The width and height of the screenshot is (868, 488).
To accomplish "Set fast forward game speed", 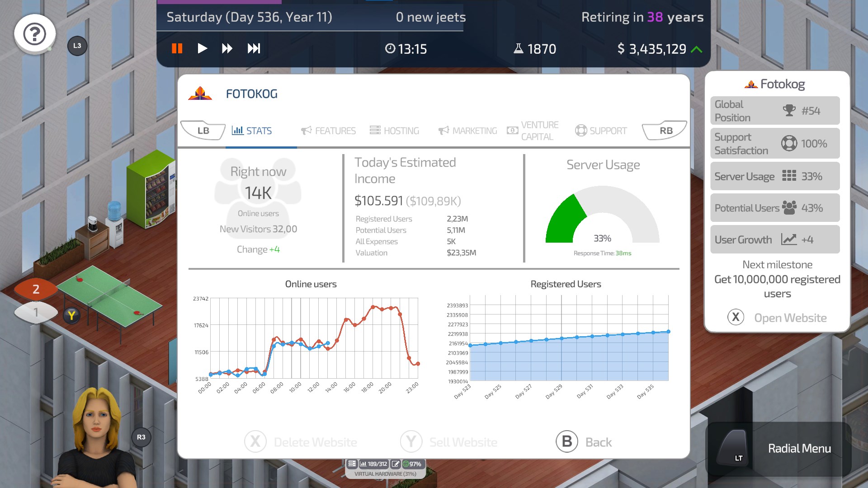I will [x=227, y=48].
